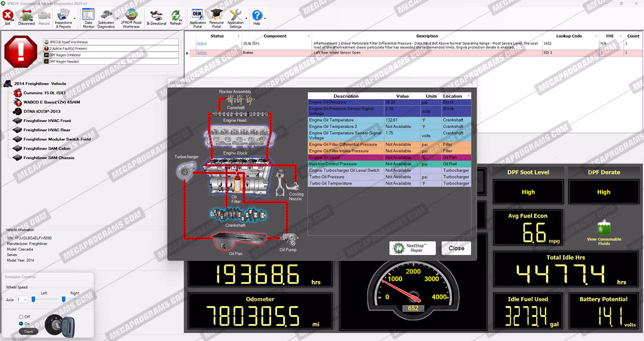Click the red stop-sign alert icon
Screen dimensions: 644x341
(21, 51)
